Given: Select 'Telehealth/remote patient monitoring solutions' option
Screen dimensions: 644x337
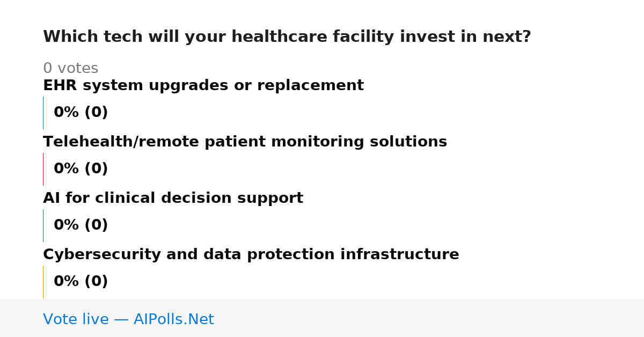Looking at the screenshot, I should [245, 142].
